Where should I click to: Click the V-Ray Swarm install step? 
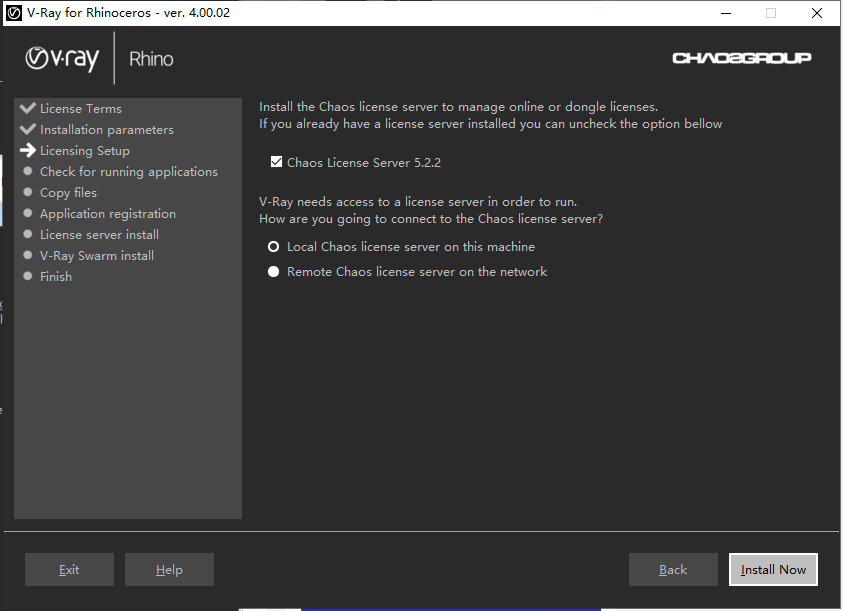point(97,255)
